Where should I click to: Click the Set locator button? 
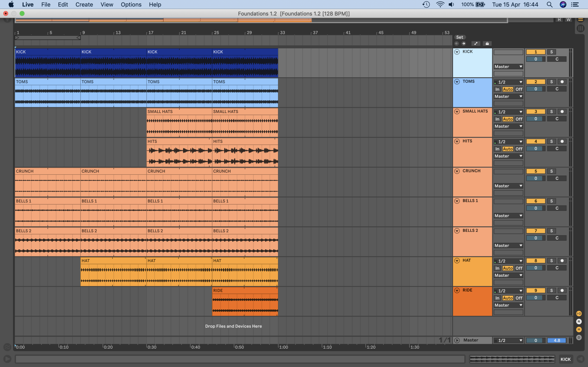pos(459,37)
